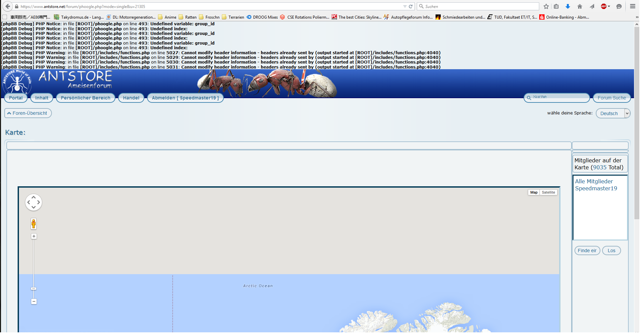Expand the URL bar history dropdown arrow
Image resolution: width=644 pixels, height=334 pixels.
[404, 6]
